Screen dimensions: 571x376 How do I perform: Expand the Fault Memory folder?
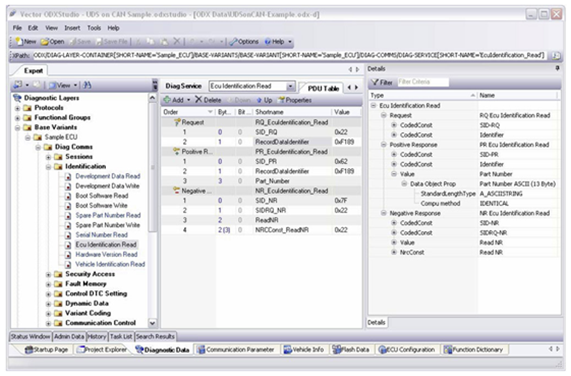click(x=48, y=284)
